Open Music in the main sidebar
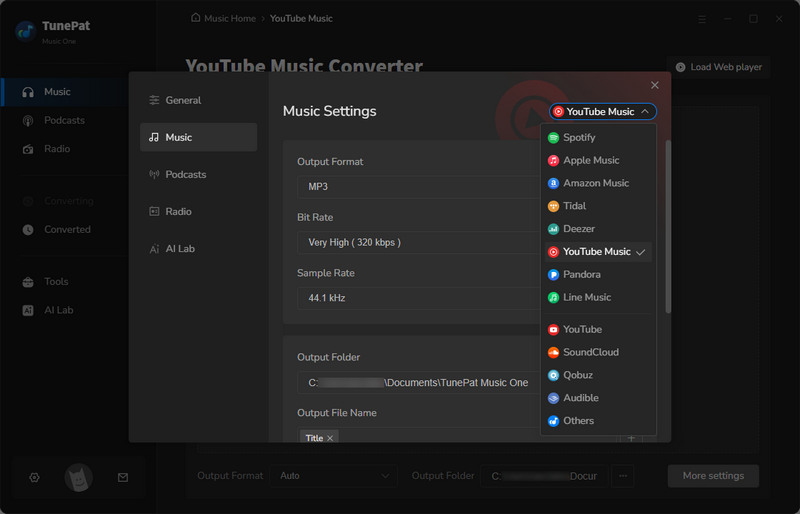The image size is (800, 514). click(64, 92)
